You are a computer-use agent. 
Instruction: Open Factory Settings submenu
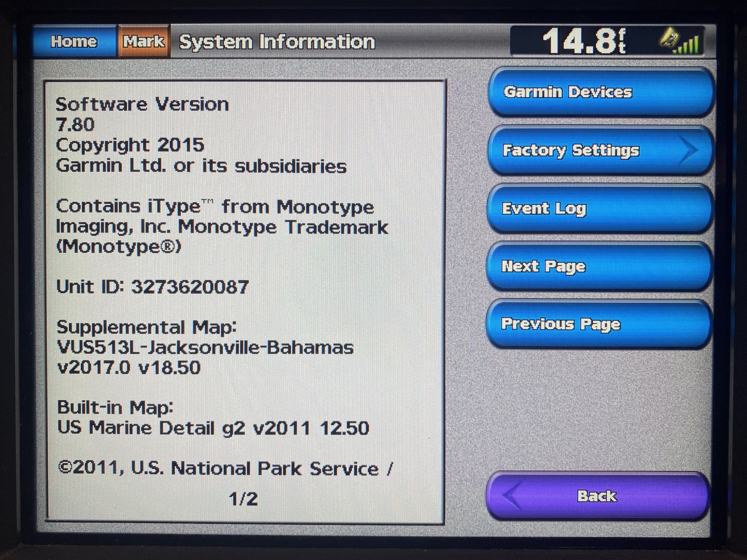pyautogui.click(x=601, y=150)
